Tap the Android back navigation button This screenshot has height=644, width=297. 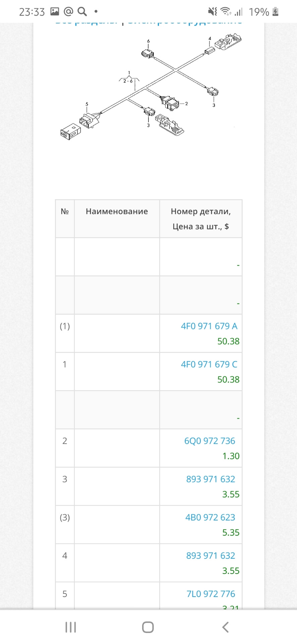click(226, 627)
